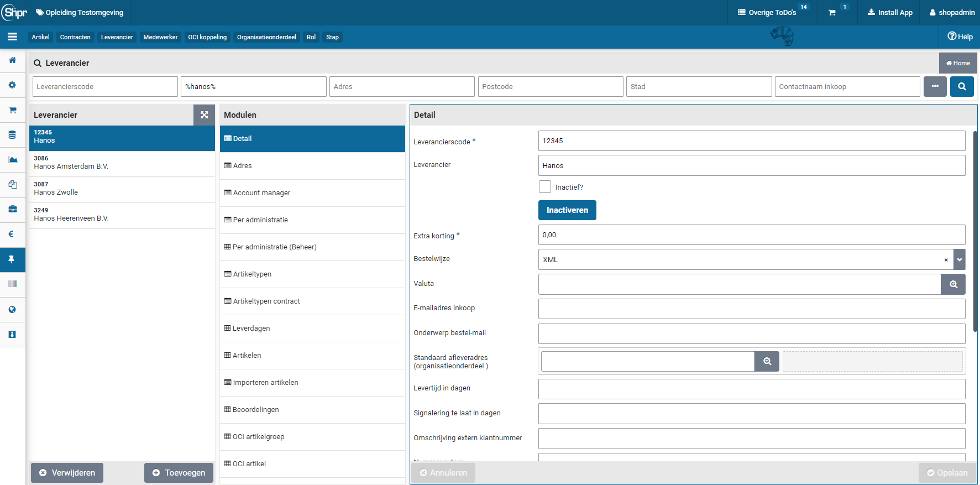
Task: Click the Inactiveren button
Action: click(x=567, y=210)
